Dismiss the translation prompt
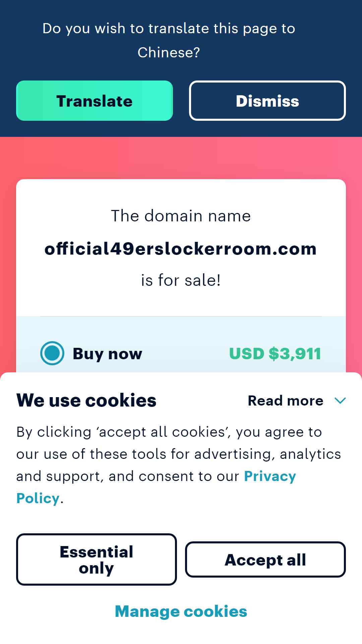Image resolution: width=362 pixels, height=644 pixels. (x=267, y=101)
